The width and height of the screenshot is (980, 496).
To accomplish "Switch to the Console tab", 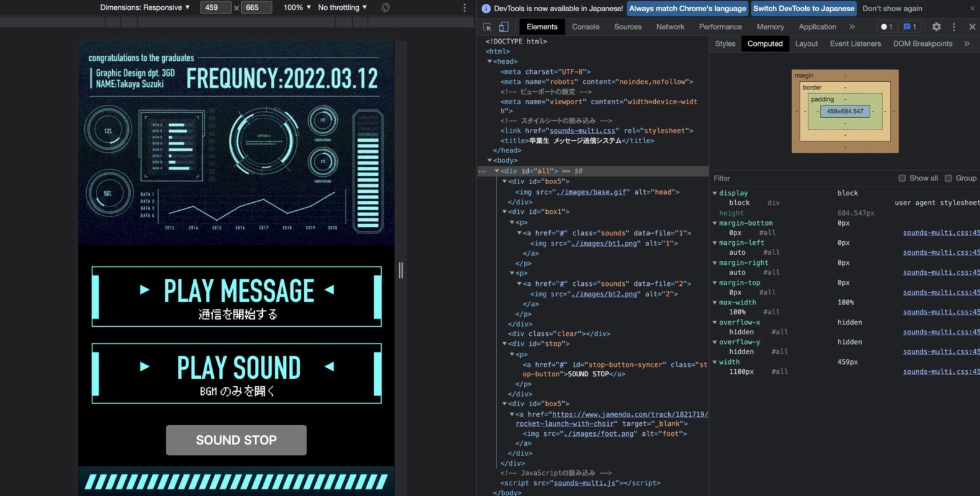I will pyautogui.click(x=585, y=27).
